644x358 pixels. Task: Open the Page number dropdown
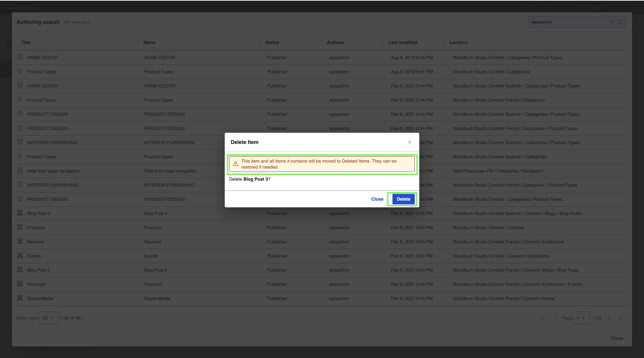(x=581, y=318)
